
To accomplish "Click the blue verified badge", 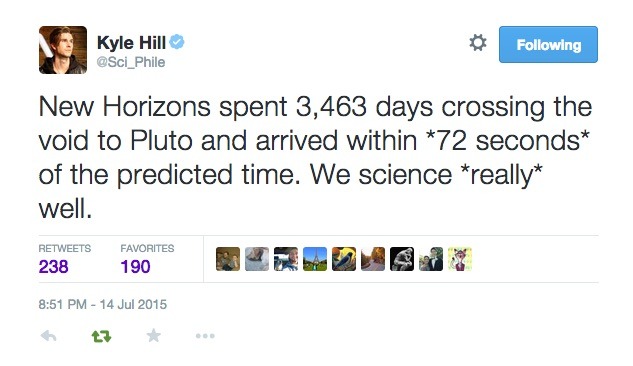I will pyautogui.click(x=177, y=42).
